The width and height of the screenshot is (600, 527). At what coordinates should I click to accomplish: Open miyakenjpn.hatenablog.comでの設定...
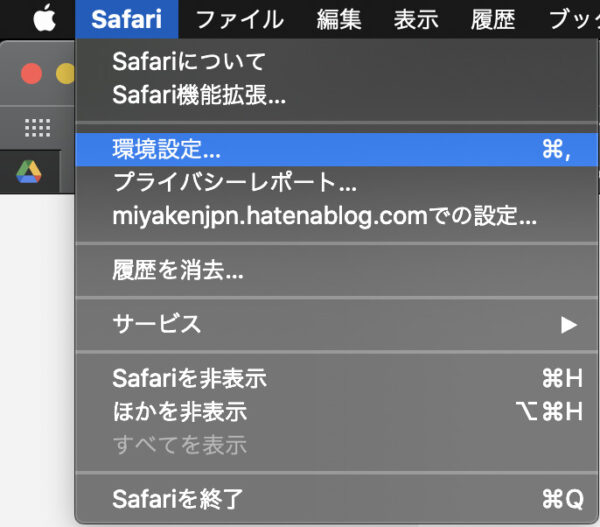tap(325, 216)
